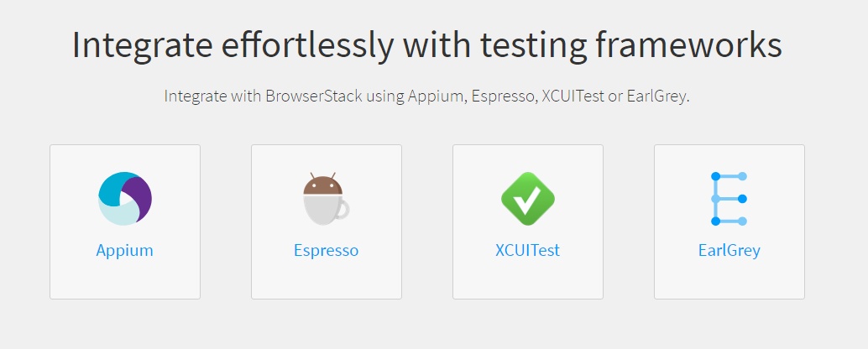Click the white checkmark inside the green diamond
The height and width of the screenshot is (349, 868).
click(x=527, y=201)
